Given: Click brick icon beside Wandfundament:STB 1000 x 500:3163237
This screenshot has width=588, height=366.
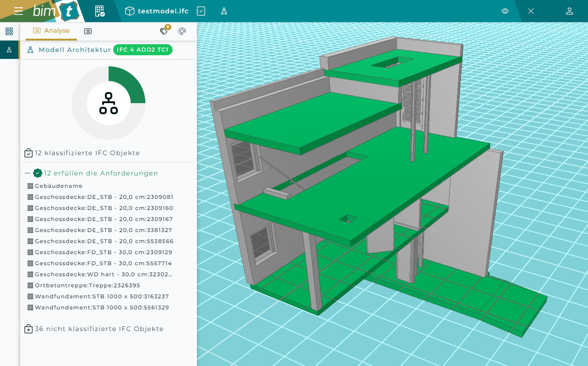Looking at the screenshot, I should (x=30, y=296).
